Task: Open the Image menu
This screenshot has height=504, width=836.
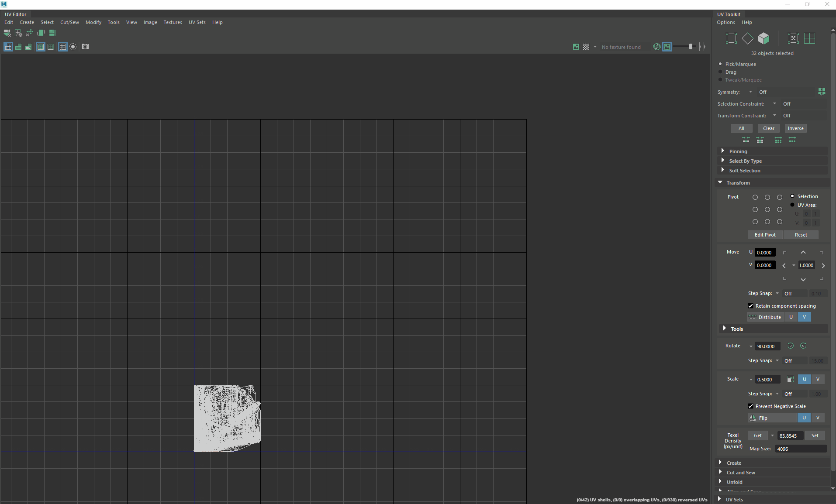Action: pos(150,22)
